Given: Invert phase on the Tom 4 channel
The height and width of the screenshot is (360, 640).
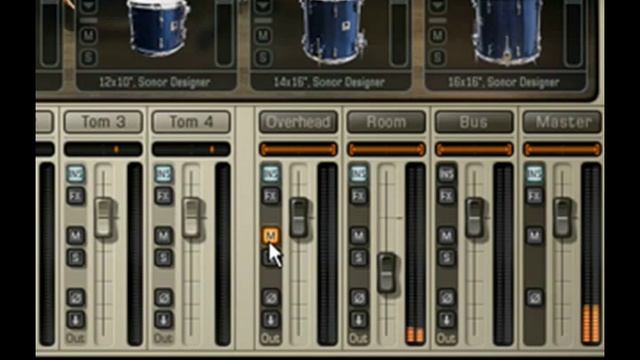Looking at the screenshot, I should [164, 298].
